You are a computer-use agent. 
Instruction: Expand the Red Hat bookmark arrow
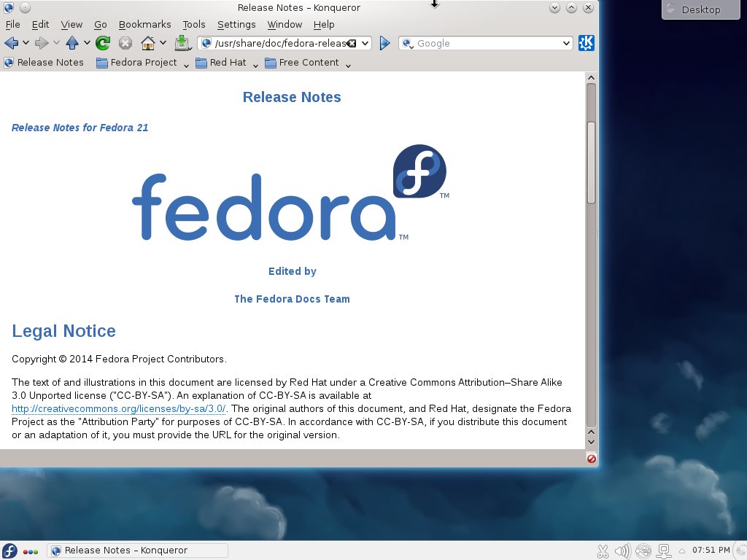coord(255,65)
